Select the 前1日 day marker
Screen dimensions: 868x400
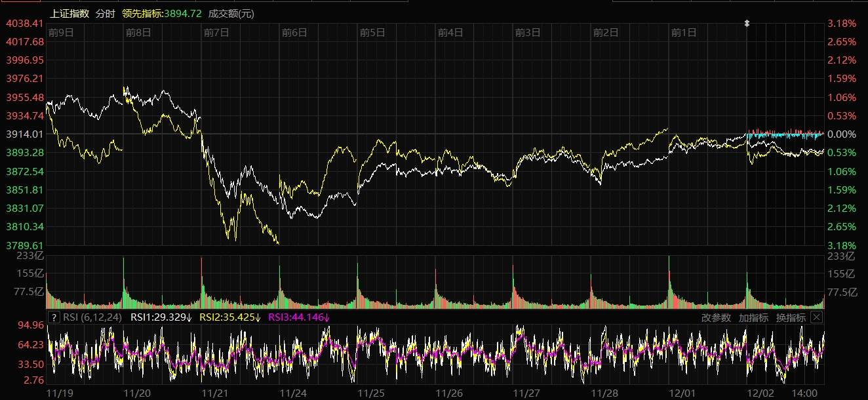[684, 31]
